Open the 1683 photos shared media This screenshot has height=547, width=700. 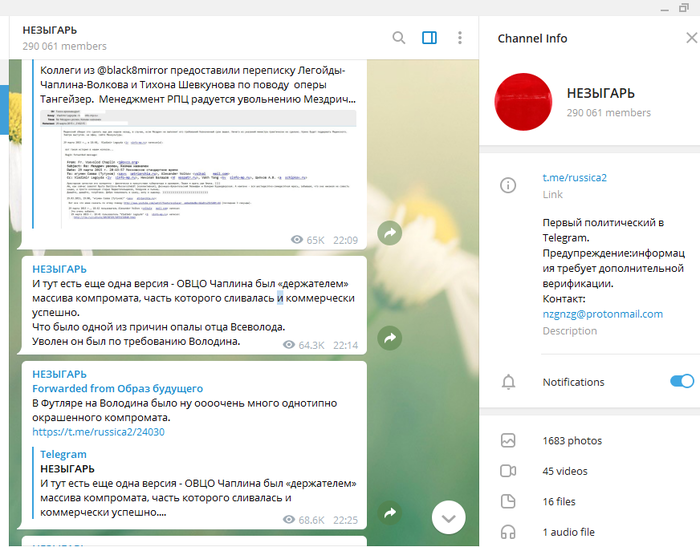click(572, 441)
